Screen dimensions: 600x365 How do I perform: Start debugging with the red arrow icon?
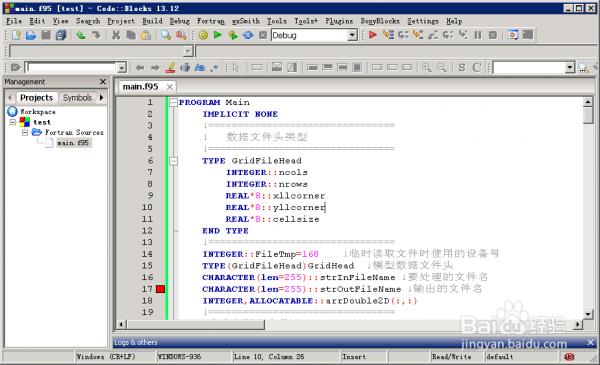point(373,35)
